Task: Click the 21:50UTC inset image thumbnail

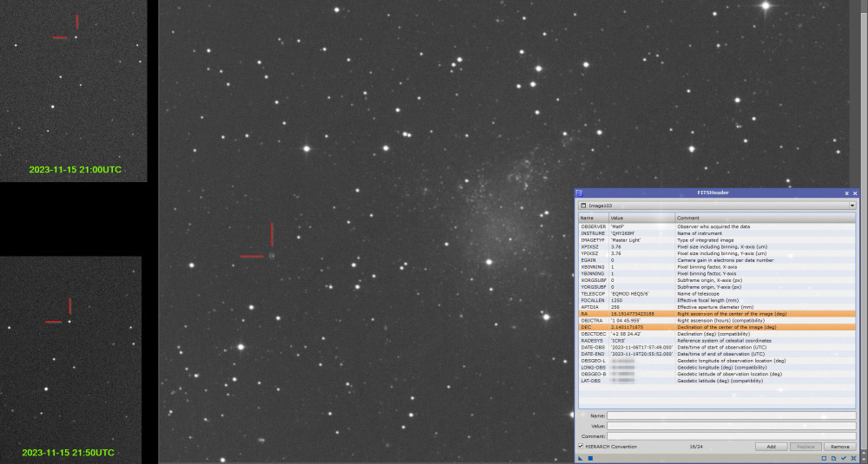Action: click(70, 359)
